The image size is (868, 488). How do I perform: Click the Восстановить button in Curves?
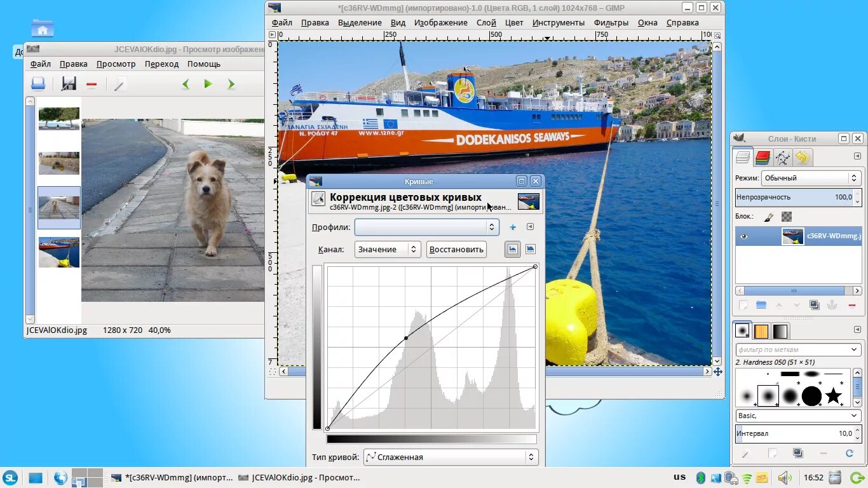[456, 249]
